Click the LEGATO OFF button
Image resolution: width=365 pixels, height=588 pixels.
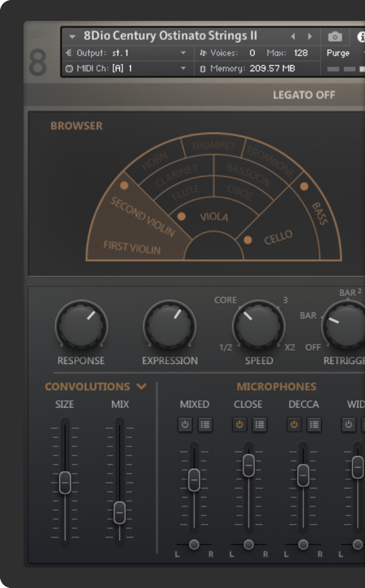point(304,95)
